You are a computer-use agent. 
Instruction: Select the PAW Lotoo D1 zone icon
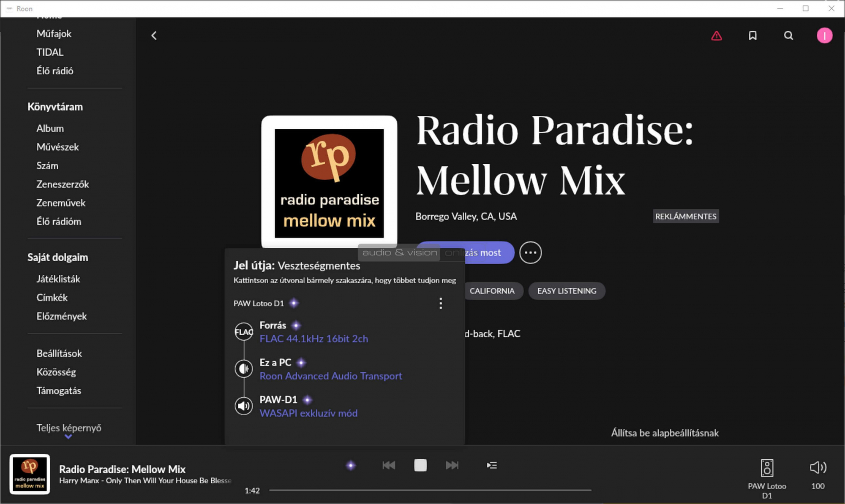coord(767,468)
